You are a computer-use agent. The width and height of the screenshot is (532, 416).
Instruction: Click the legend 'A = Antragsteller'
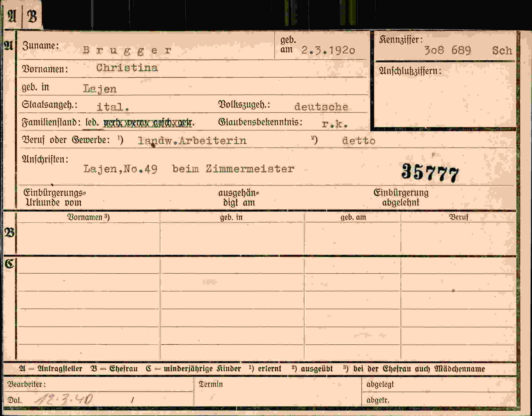(x=51, y=368)
